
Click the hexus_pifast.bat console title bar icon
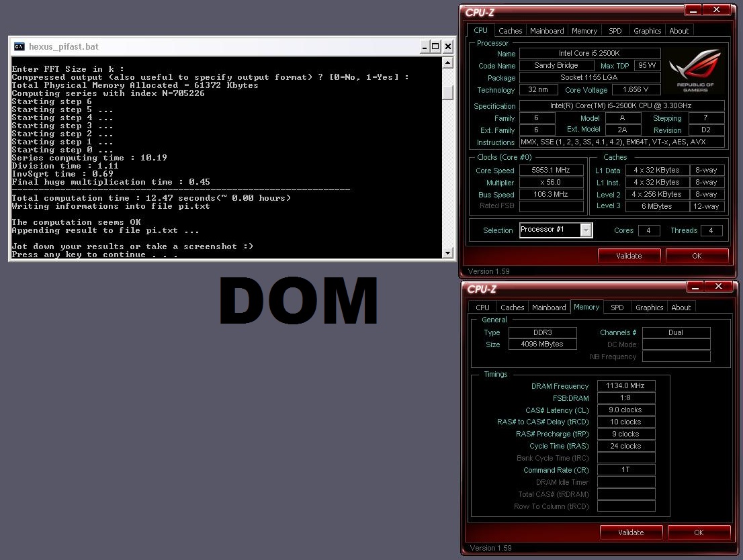pyautogui.click(x=19, y=46)
